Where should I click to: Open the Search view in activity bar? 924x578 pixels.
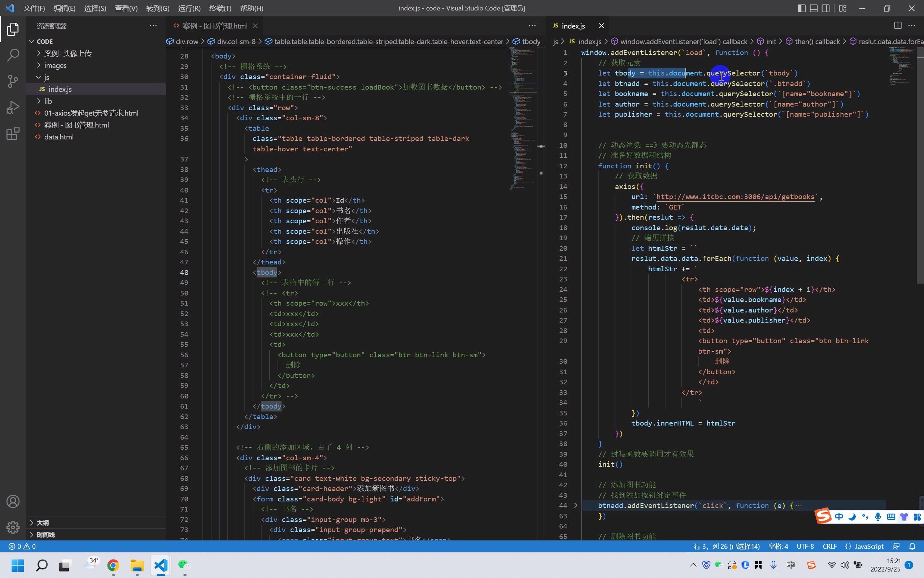point(13,55)
